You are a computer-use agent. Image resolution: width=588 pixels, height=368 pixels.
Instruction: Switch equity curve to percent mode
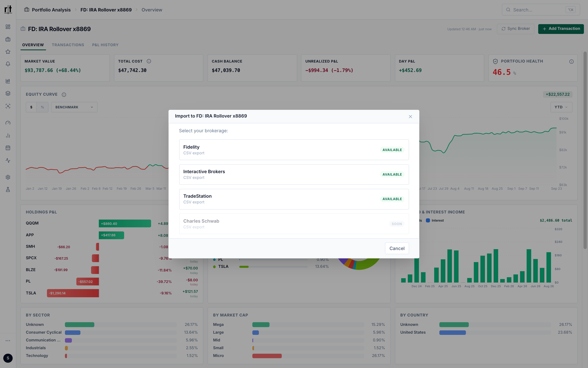click(42, 107)
